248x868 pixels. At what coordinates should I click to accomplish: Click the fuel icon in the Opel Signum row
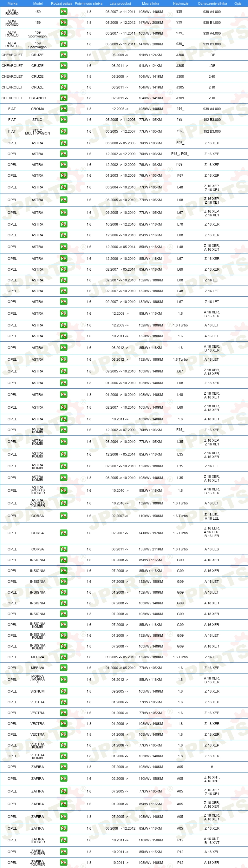(x=63, y=691)
